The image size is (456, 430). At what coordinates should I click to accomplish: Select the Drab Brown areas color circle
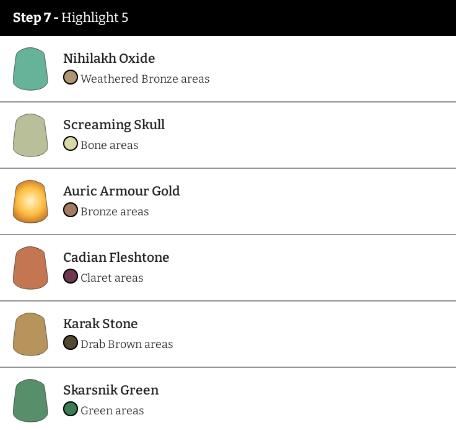(70, 343)
